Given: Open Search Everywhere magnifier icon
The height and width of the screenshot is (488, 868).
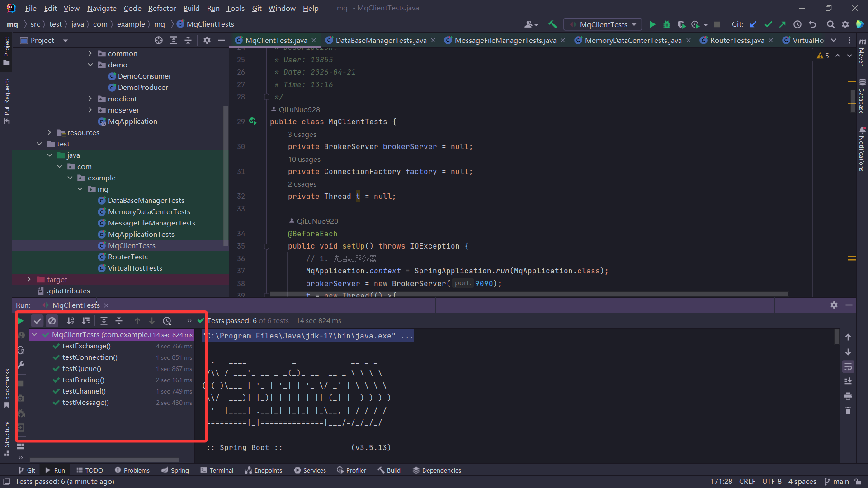Looking at the screenshot, I should (x=830, y=24).
